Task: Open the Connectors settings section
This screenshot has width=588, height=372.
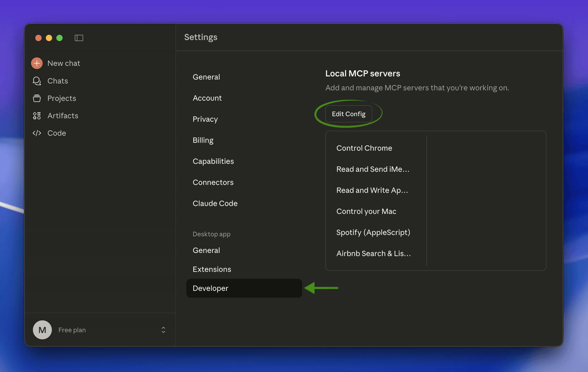Action: [213, 182]
